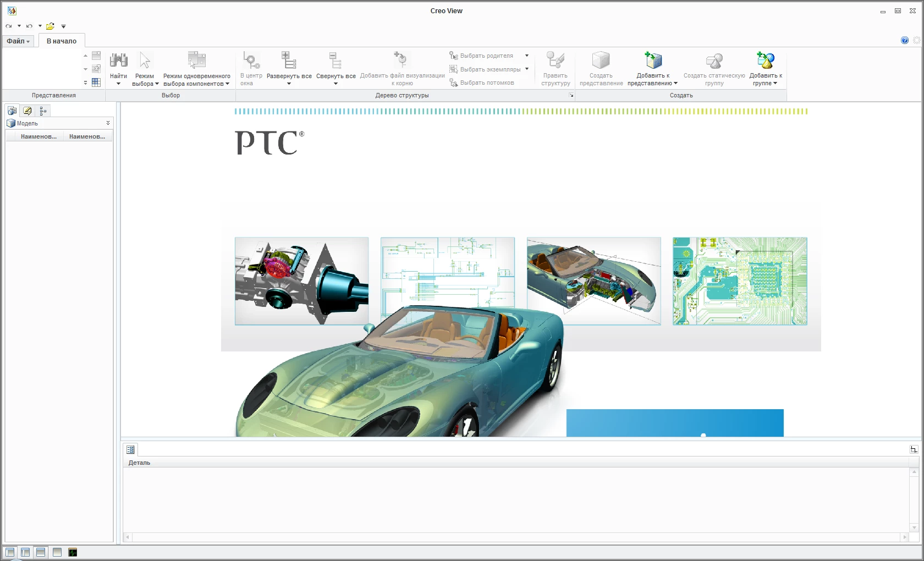Click Создать статическую группу icon

(x=714, y=61)
